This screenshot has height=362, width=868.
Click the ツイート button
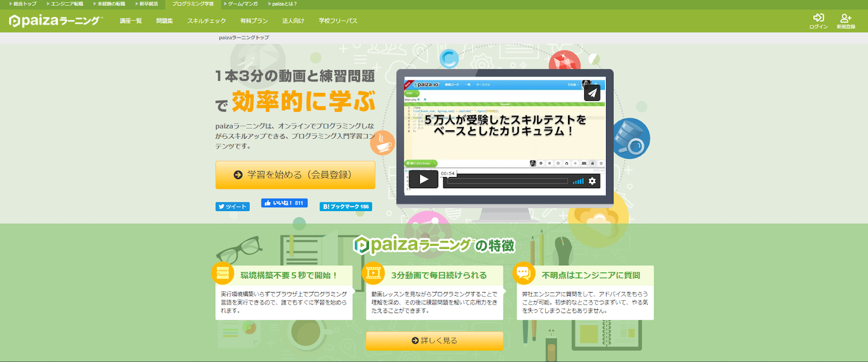click(232, 206)
